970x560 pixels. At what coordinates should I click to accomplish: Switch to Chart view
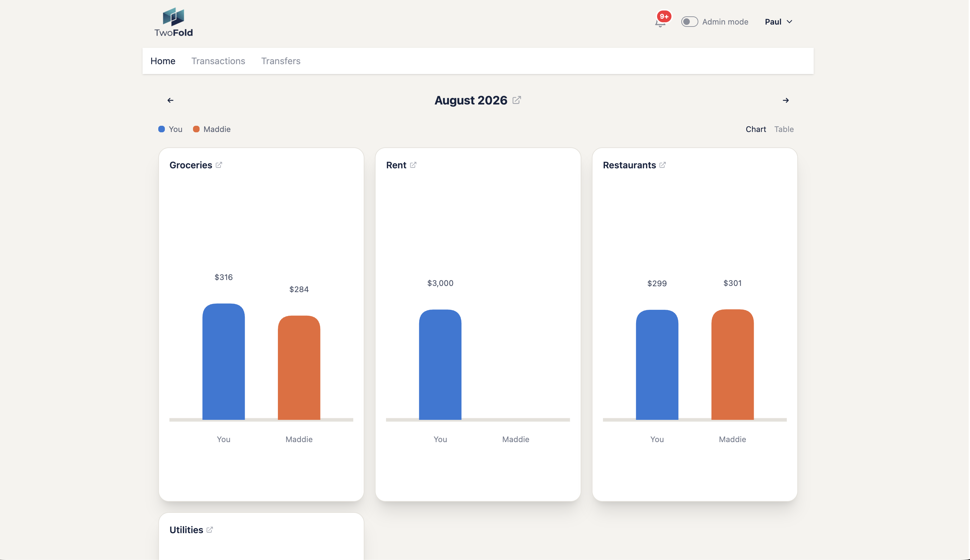756,129
